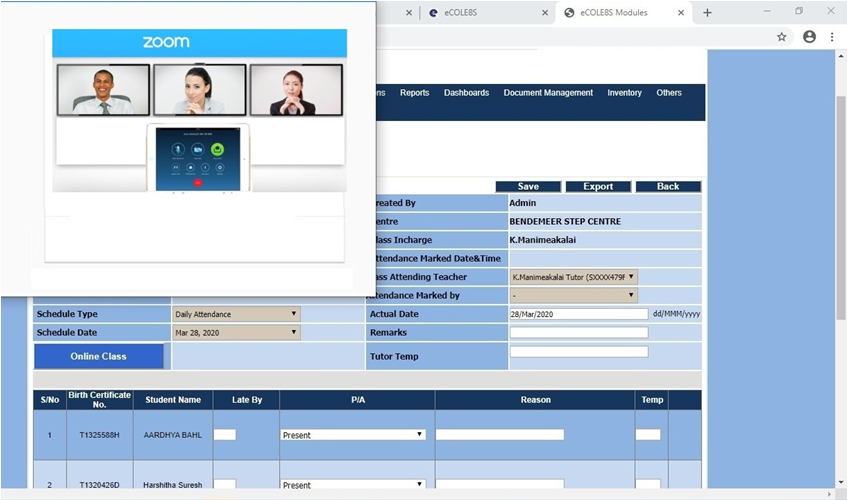Click the scrollbar down arrow
Viewport: 848px width, 501px height.
(x=840, y=482)
